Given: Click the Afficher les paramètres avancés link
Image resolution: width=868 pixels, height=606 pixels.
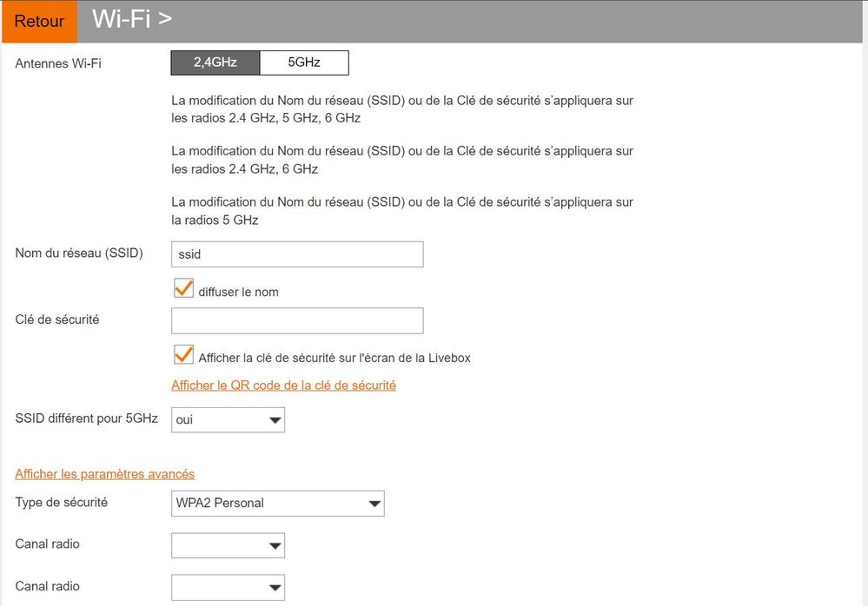Looking at the screenshot, I should click(x=104, y=474).
